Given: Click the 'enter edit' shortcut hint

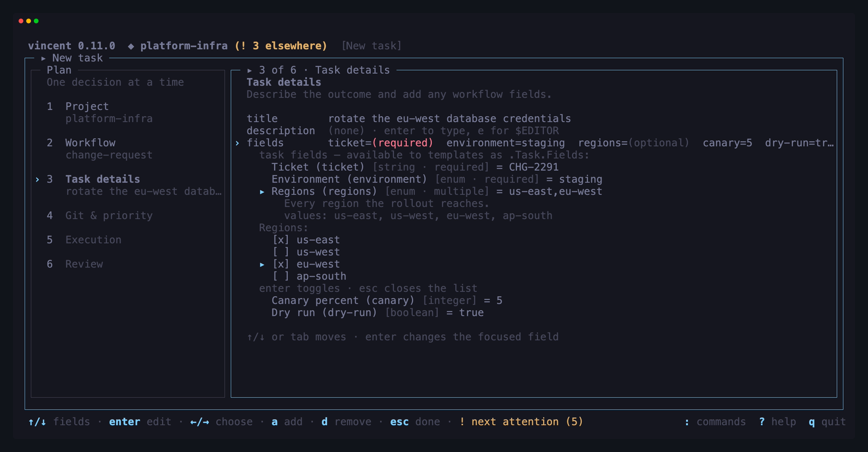Looking at the screenshot, I should [140, 422].
